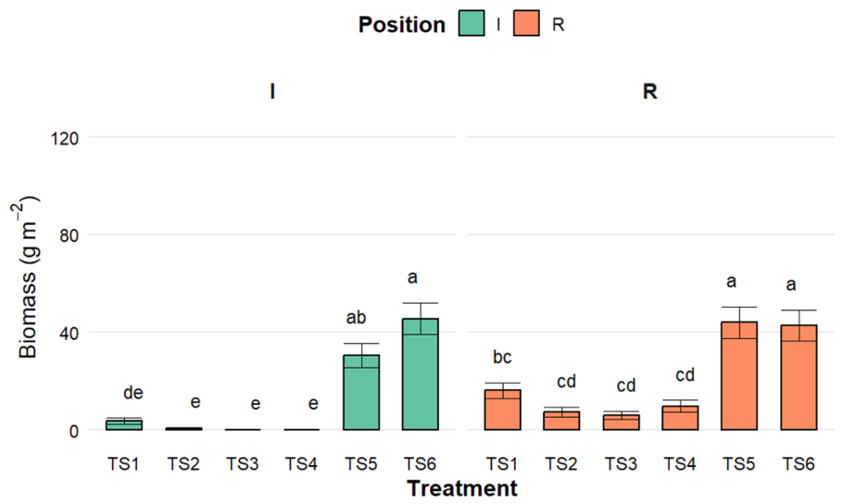
Task: Click the Biomass y-axis title
Action: [x=27, y=278]
